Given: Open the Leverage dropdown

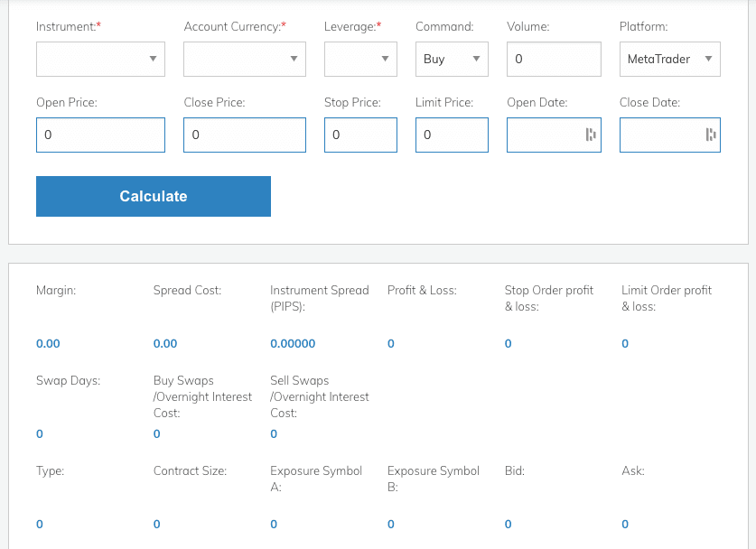Looking at the screenshot, I should pos(360,60).
